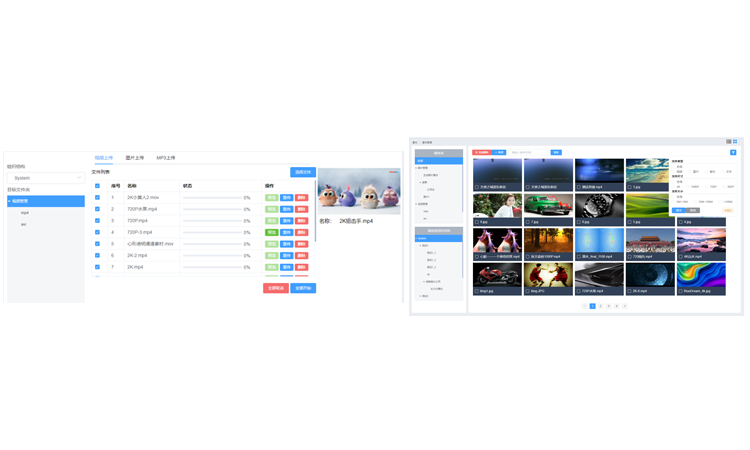Viewport: 750px width, 450px height.
Task: Go to next page in gallery pagination
Action: click(625, 306)
